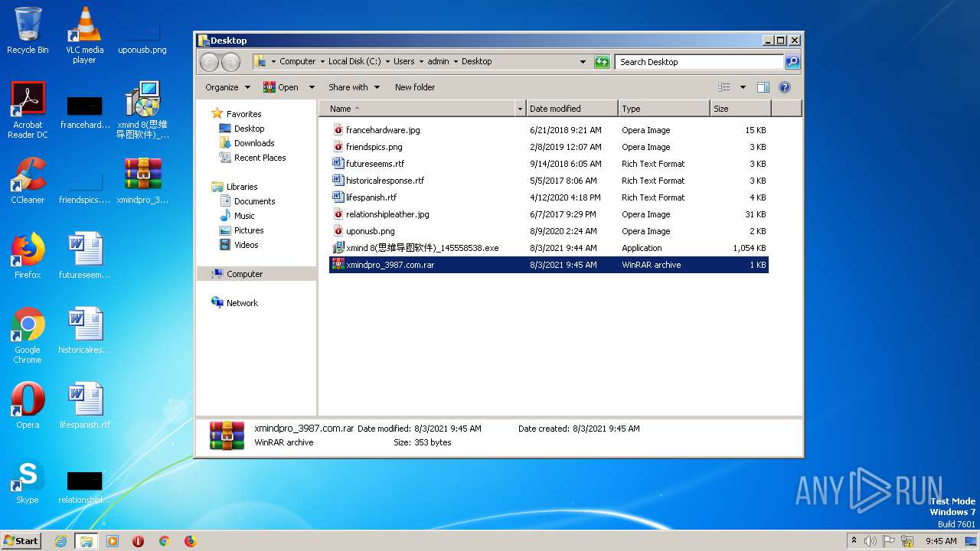Viewport: 980px width, 551px height.
Task: Select Favorites in navigation pane
Action: click(x=243, y=114)
